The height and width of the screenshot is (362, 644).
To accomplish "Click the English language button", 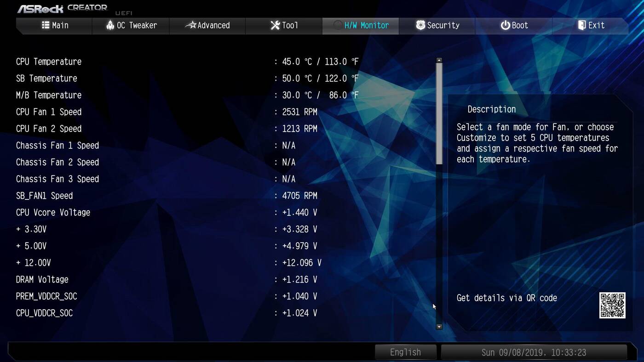I will (405, 352).
